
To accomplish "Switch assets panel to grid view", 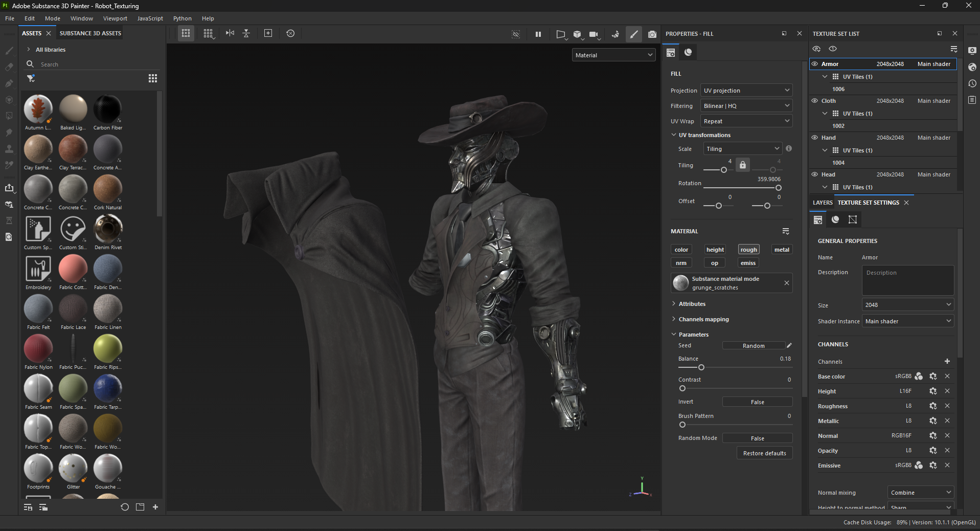I will (152, 78).
